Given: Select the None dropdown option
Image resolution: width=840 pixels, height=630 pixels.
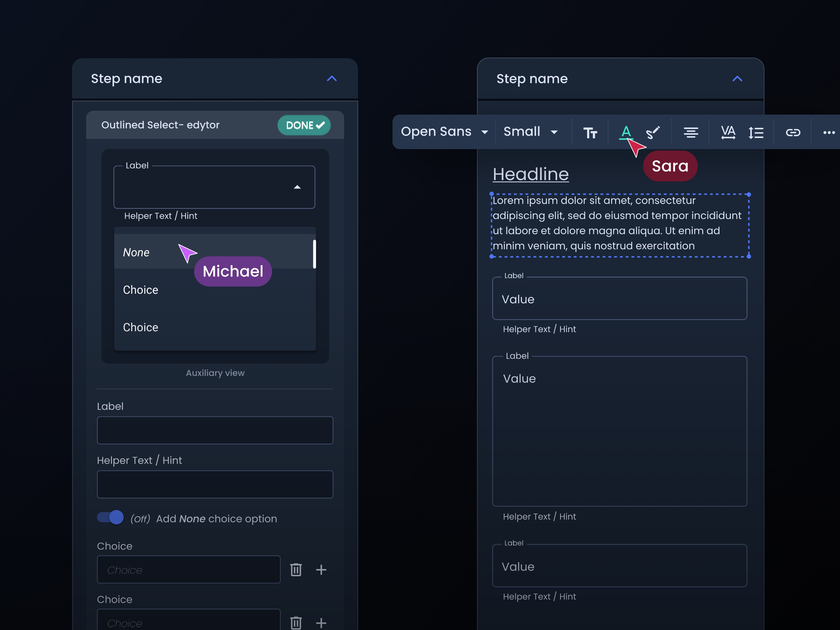Looking at the screenshot, I should 136,252.
